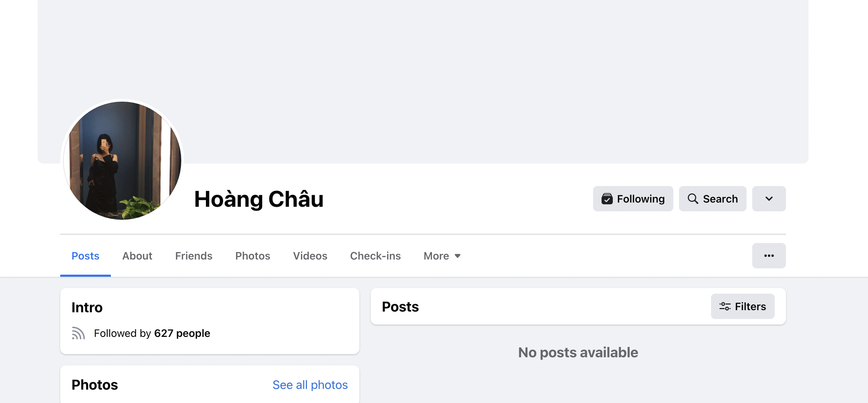Toggle the Following button

633,199
